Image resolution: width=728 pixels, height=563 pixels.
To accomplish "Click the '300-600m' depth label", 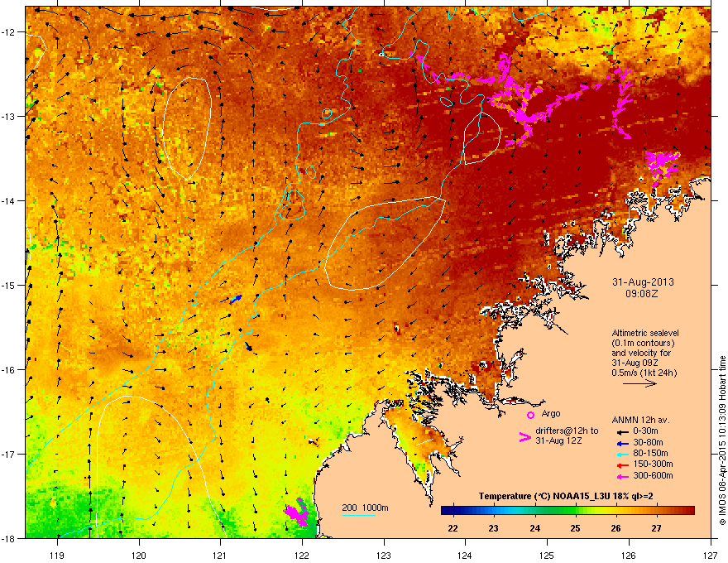I will [653, 476].
